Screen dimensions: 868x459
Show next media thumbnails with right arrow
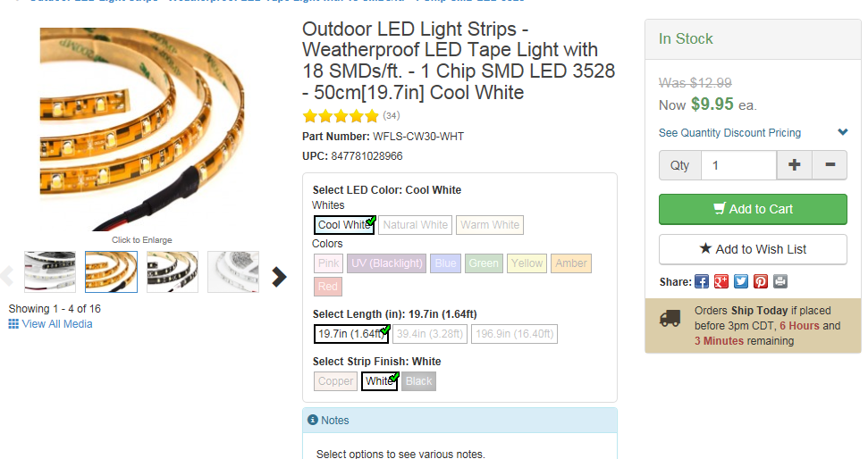click(x=279, y=277)
